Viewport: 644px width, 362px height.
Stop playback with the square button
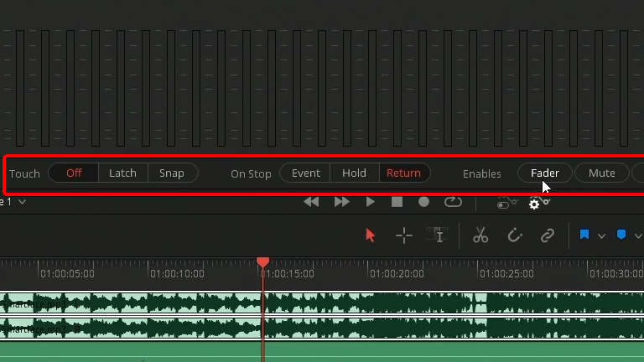[x=397, y=202]
